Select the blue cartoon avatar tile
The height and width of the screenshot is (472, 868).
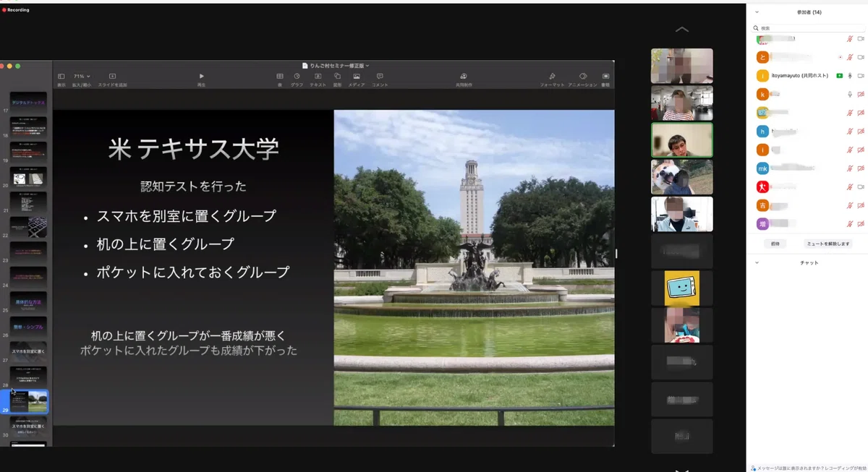coord(682,288)
